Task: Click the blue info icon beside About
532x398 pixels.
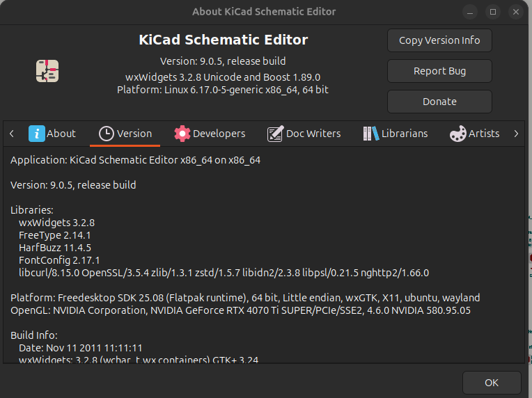Action: 37,134
